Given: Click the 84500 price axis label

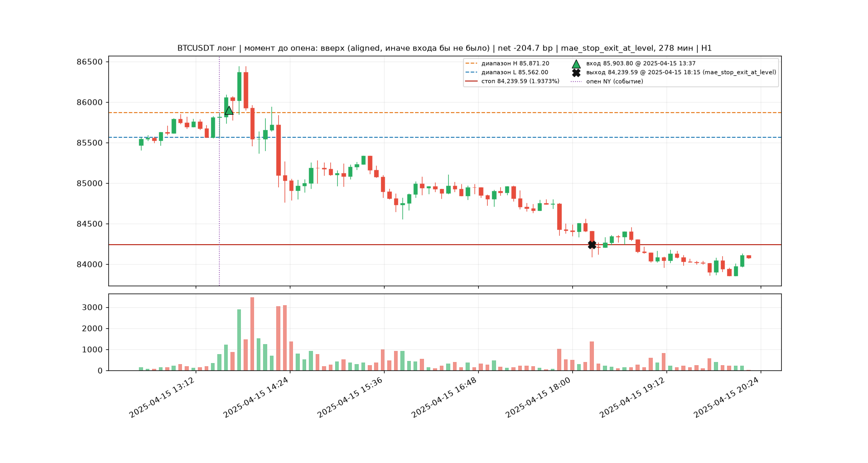Looking at the screenshot, I should [x=89, y=224].
